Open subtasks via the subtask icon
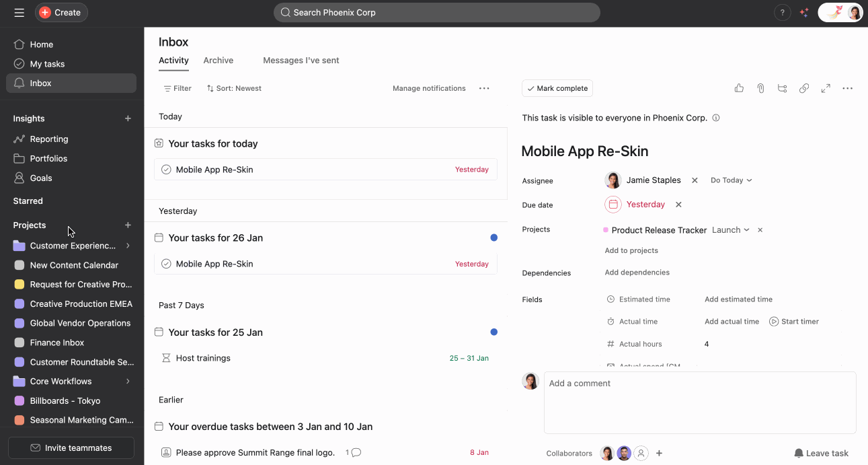Screen dimensions: 868x465 [x=782, y=88]
